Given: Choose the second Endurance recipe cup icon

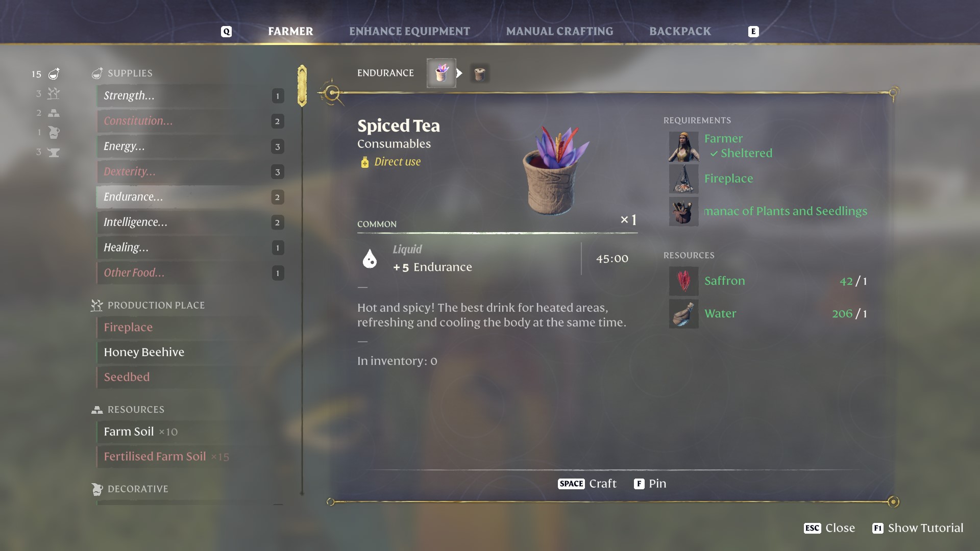Looking at the screenshot, I should coord(479,73).
